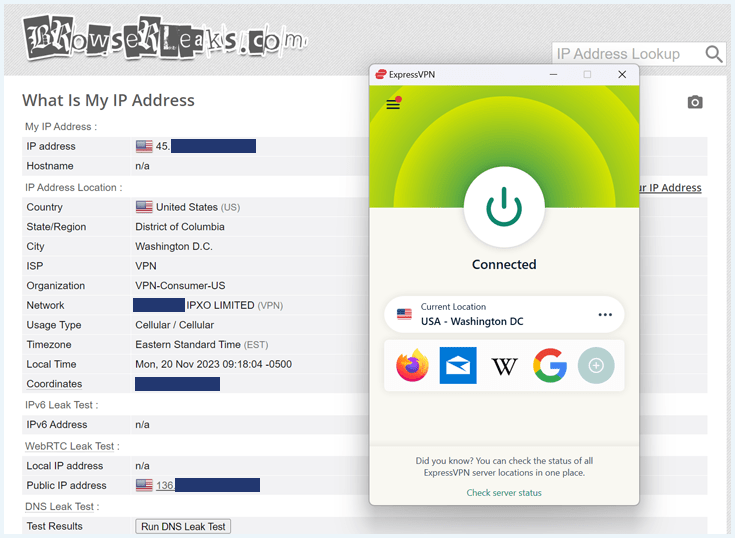Select the 'IPXO LIMITED' network text
This screenshot has height=538, width=735.
(x=220, y=305)
